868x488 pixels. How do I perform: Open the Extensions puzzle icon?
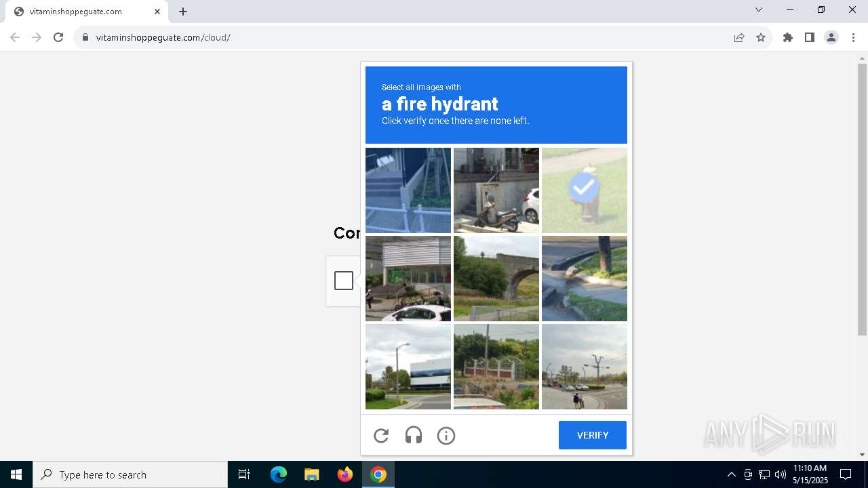point(788,37)
